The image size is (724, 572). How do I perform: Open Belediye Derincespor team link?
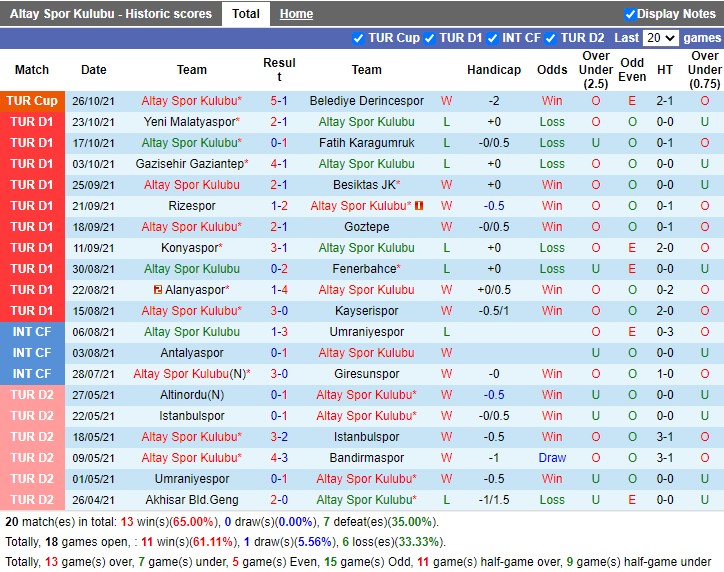coord(367,101)
